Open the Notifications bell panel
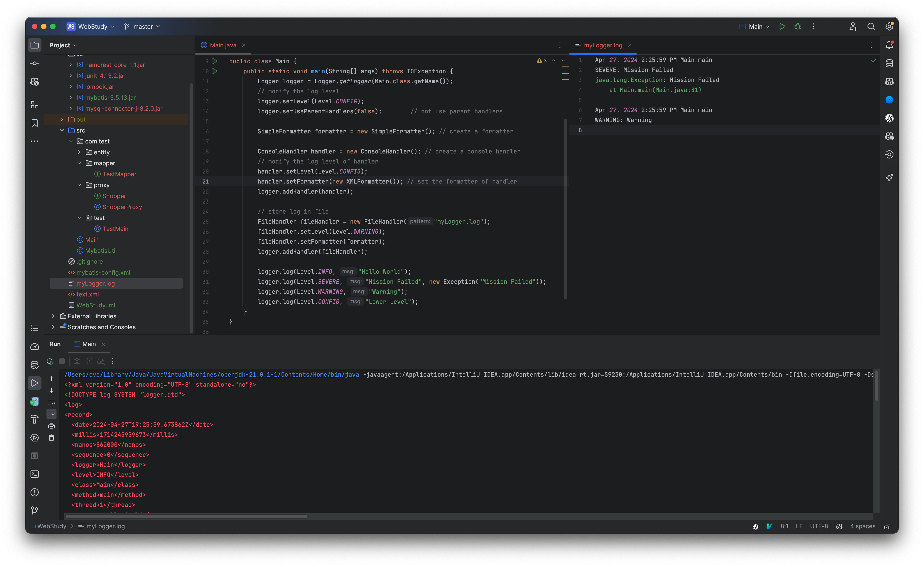The width and height of the screenshot is (924, 567). coord(889,45)
